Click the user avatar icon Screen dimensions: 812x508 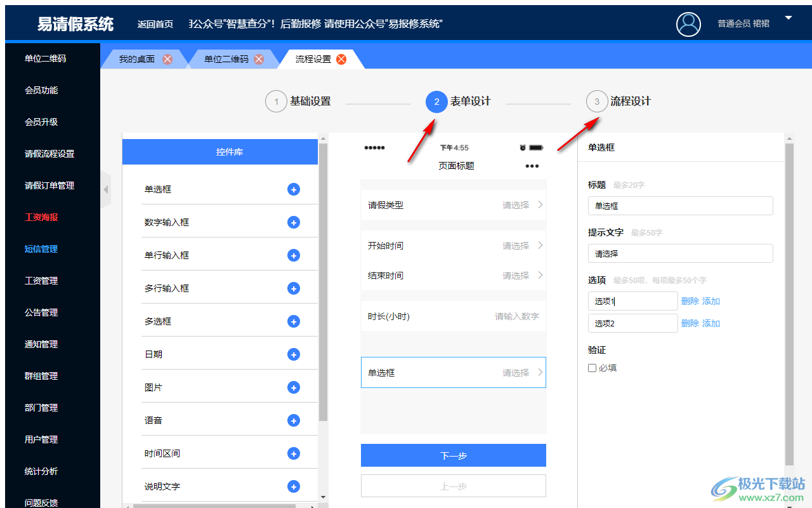688,24
